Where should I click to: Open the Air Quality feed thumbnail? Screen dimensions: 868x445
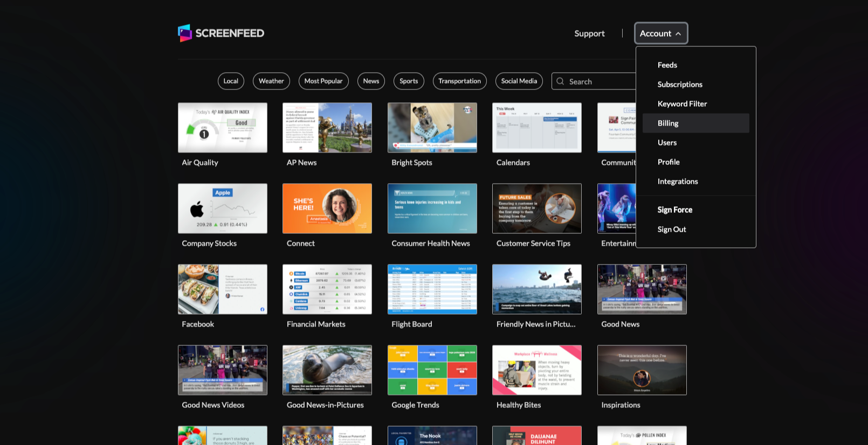(223, 128)
